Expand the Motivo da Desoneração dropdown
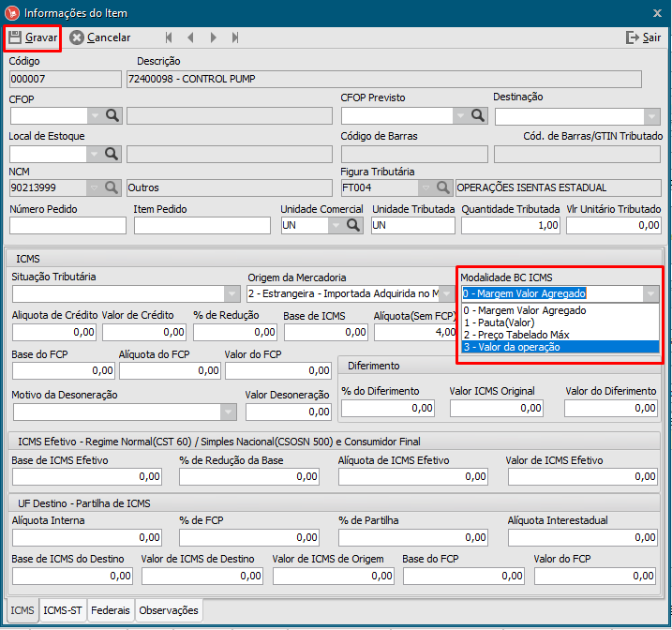The image size is (672, 630). pos(228,412)
